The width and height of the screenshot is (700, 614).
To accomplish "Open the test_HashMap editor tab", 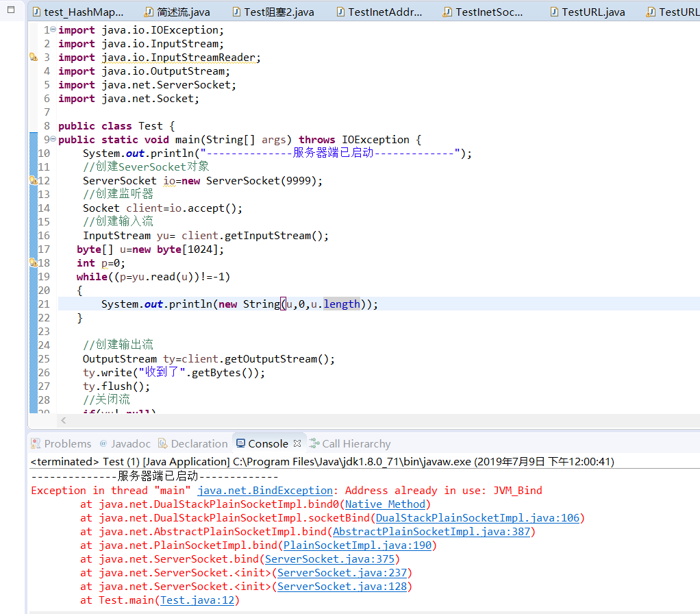I will click(x=79, y=12).
